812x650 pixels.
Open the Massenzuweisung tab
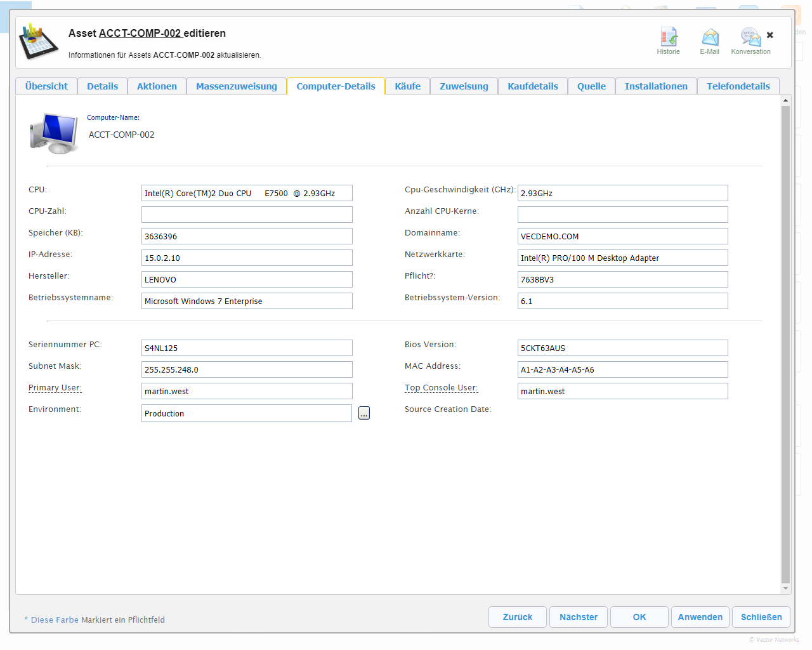pos(237,86)
